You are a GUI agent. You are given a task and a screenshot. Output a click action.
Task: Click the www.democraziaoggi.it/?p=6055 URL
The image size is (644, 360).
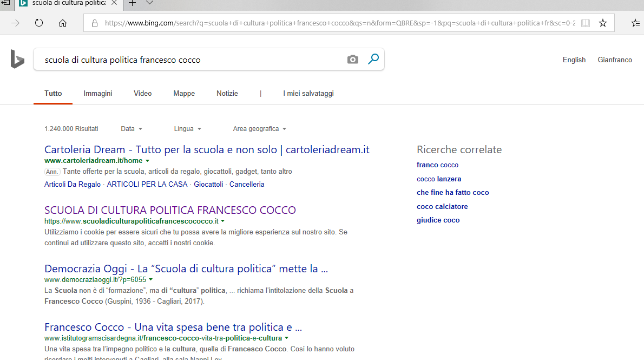click(x=95, y=279)
